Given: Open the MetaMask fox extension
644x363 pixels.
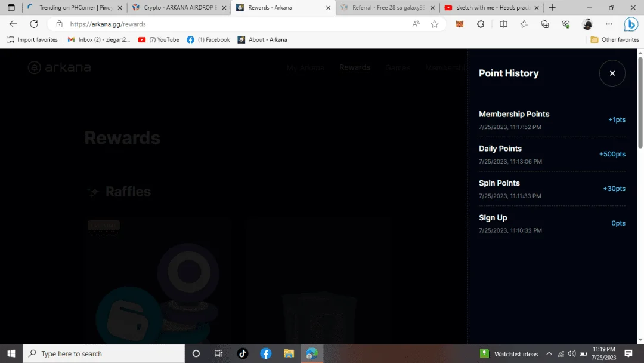Looking at the screenshot, I should (460, 24).
